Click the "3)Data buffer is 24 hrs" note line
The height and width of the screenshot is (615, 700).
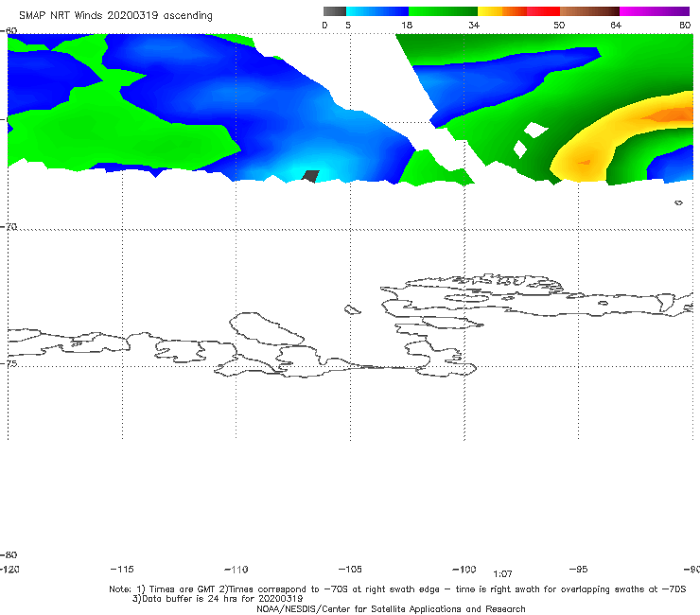click(x=218, y=599)
